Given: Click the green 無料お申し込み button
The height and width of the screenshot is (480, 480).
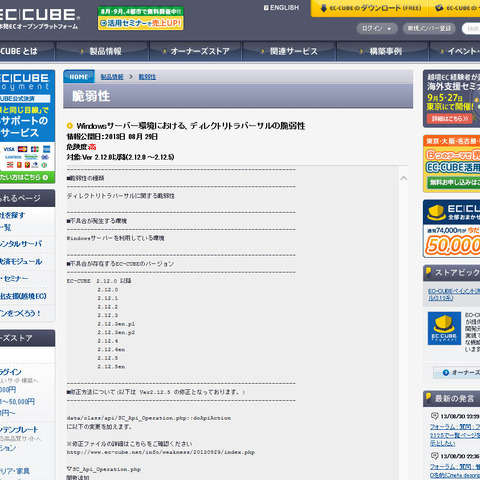Looking at the screenshot, I should point(454,182).
